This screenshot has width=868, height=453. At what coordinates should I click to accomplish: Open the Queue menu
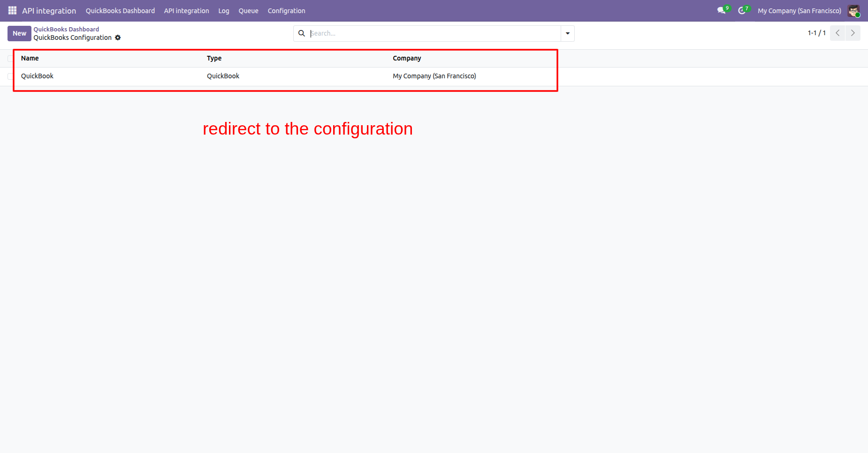(248, 11)
